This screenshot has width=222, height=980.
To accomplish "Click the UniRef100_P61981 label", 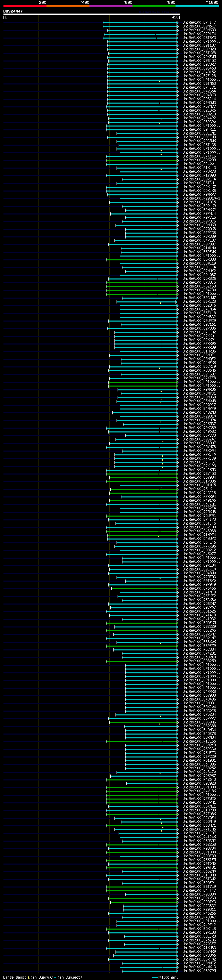I will click(x=199, y=761).
